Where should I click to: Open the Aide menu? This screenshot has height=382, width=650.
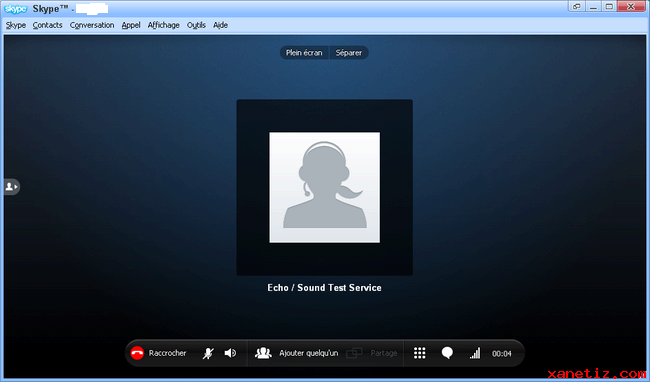click(221, 25)
